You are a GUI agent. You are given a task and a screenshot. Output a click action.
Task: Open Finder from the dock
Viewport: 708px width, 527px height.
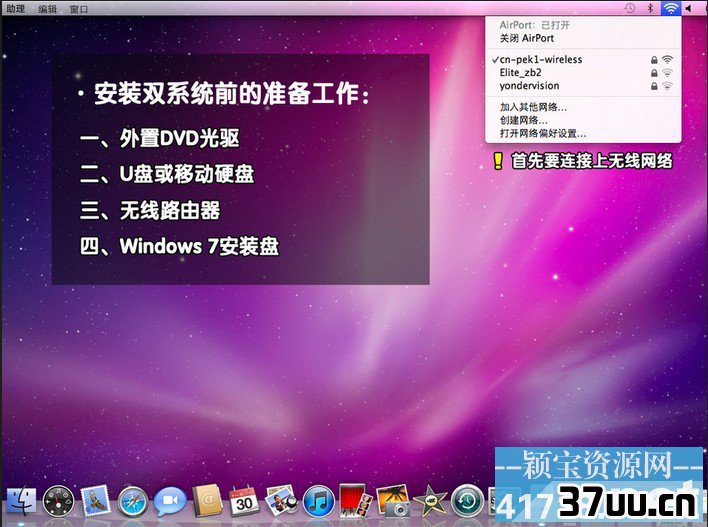[21, 501]
